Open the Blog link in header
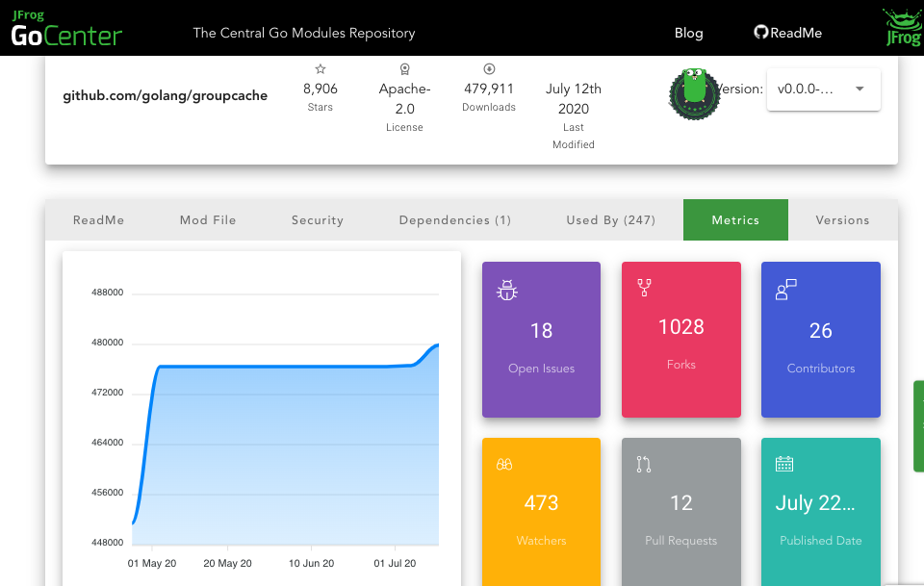 (x=689, y=33)
